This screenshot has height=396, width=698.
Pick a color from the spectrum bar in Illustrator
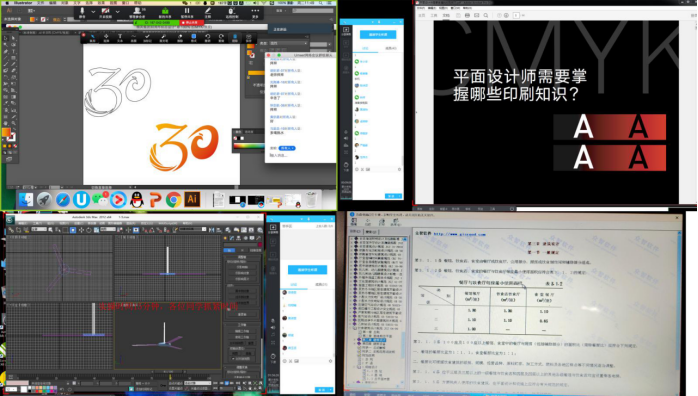point(248,146)
